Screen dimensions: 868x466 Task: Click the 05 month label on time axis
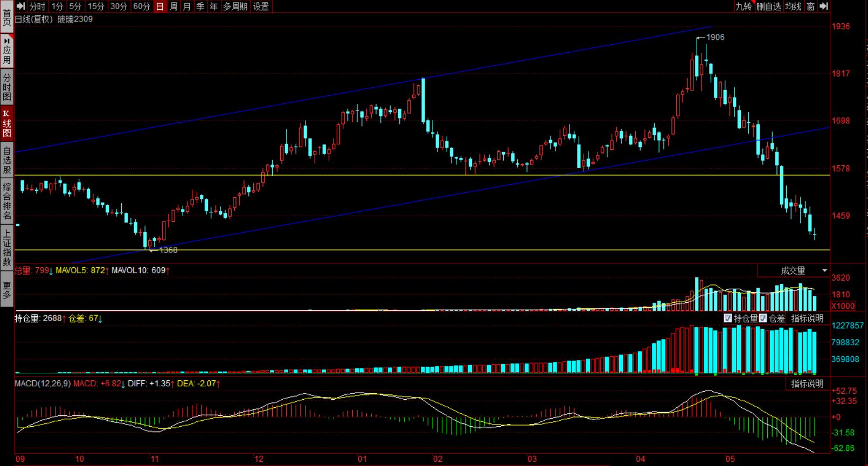730,460
